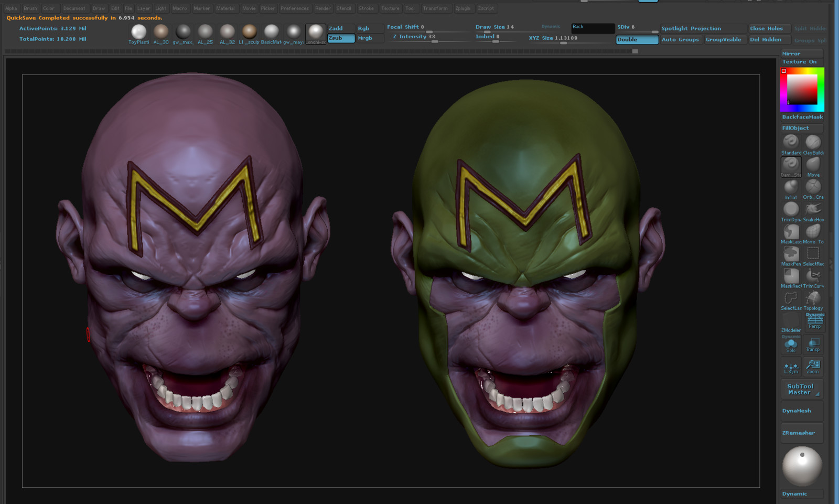Click the Mirror button

tap(802, 53)
